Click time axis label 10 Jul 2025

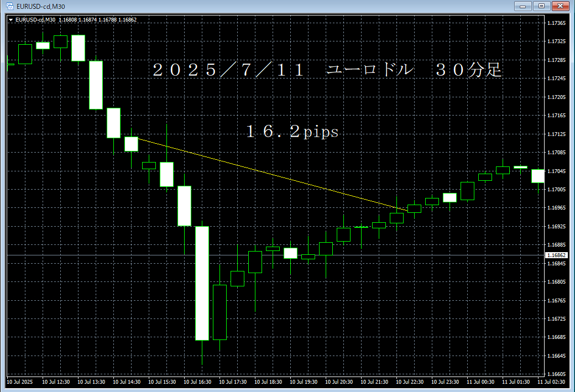20,382
